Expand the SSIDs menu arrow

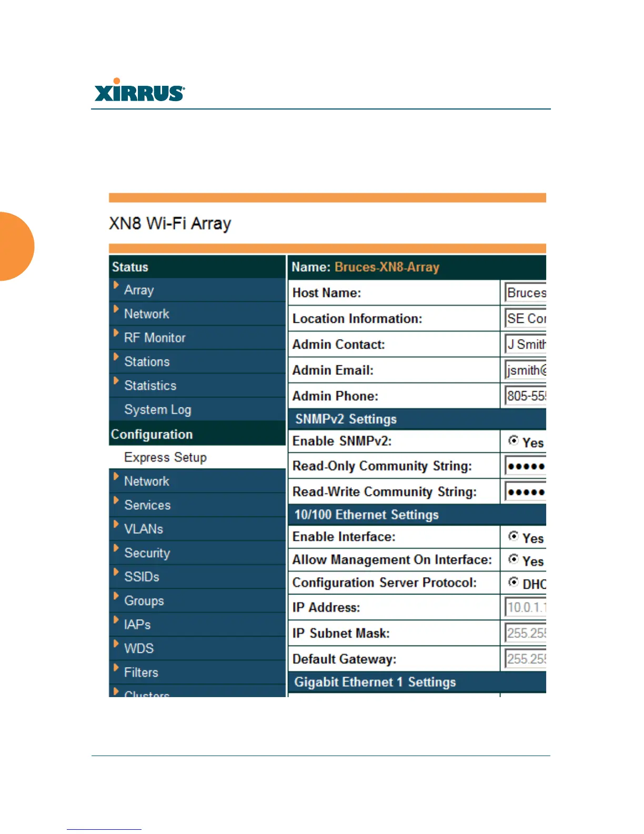(x=116, y=572)
